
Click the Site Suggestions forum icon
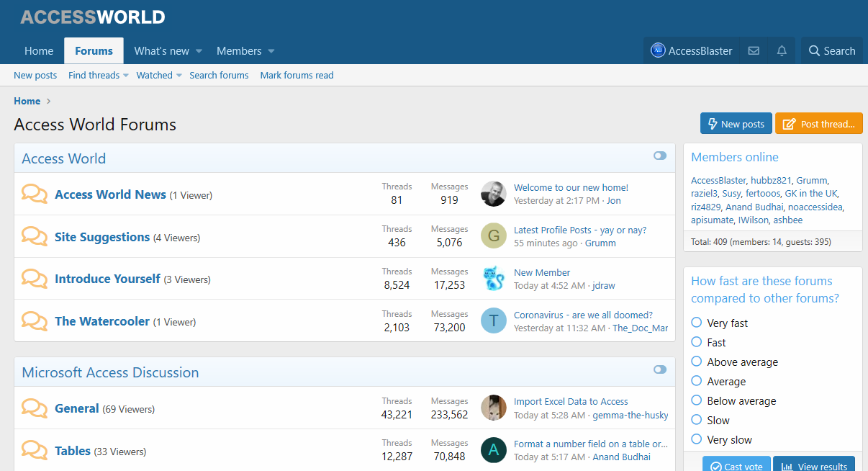[35, 237]
